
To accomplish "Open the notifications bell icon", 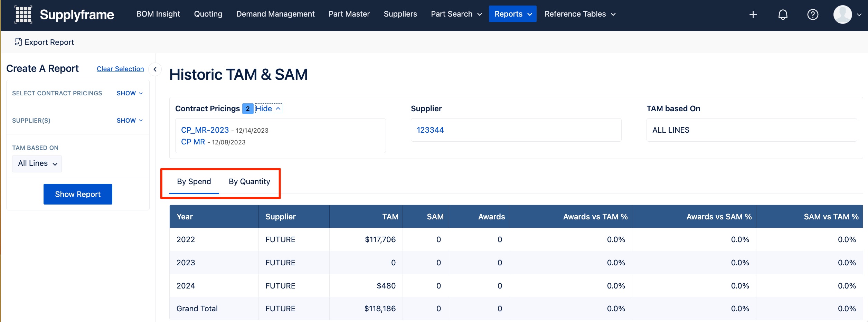I will pos(783,15).
